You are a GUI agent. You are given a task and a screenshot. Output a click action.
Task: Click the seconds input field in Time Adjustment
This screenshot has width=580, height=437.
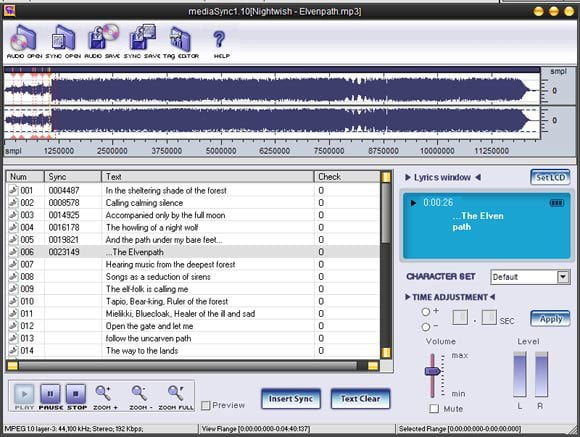(460, 317)
